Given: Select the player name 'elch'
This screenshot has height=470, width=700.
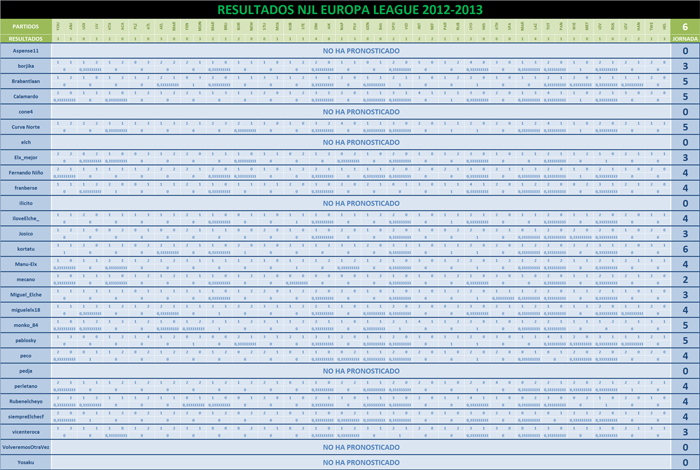Looking at the screenshot, I should 26,142.
